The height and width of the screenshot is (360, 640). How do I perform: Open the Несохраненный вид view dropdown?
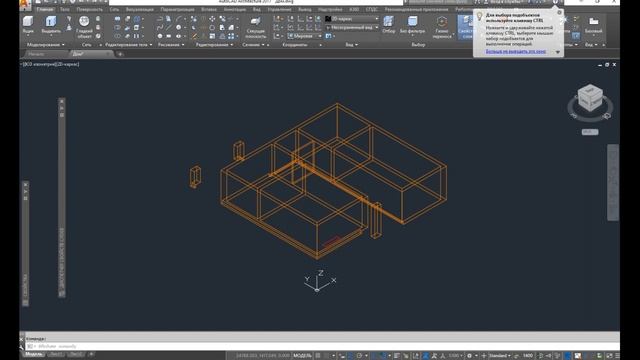[353, 27]
